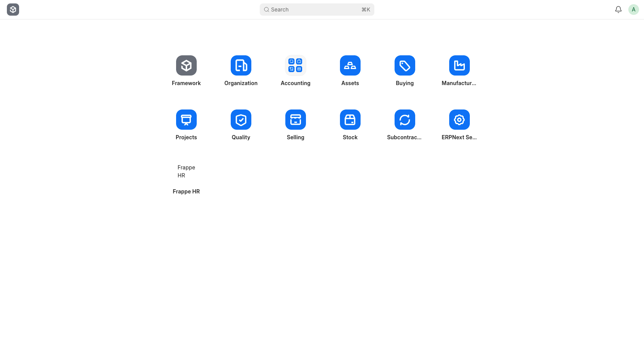Click the 'Projects' label

pyautogui.click(x=186, y=137)
